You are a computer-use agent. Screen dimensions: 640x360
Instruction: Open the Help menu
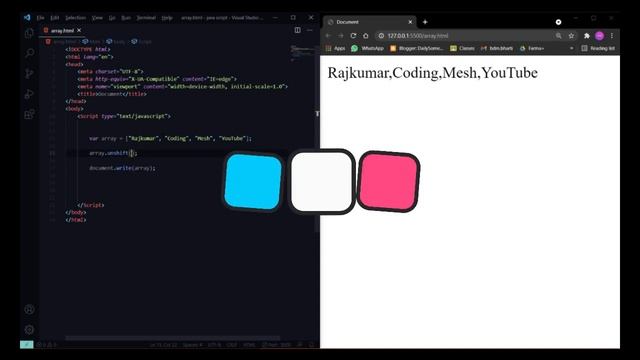(x=167, y=18)
